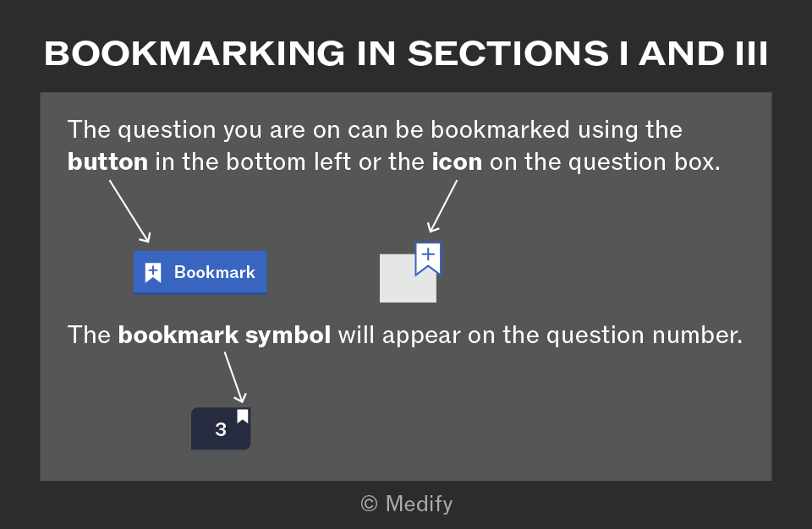Click the copyright symbol before Medify

tap(369, 504)
